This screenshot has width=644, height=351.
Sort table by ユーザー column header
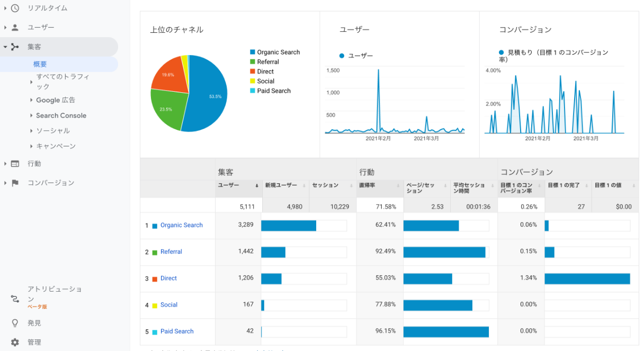pos(229,185)
